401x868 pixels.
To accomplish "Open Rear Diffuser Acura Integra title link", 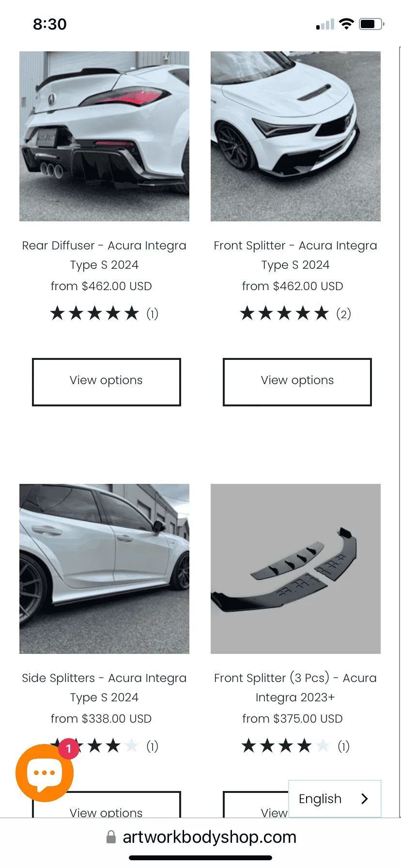I will 104,255.
